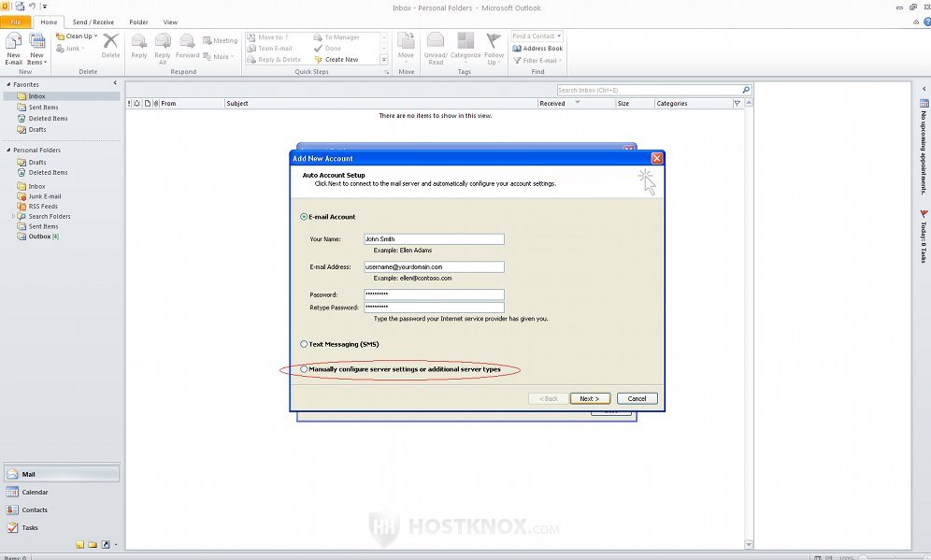This screenshot has width=931, height=560.
Task: Click the Retype Password field
Action: click(x=434, y=307)
